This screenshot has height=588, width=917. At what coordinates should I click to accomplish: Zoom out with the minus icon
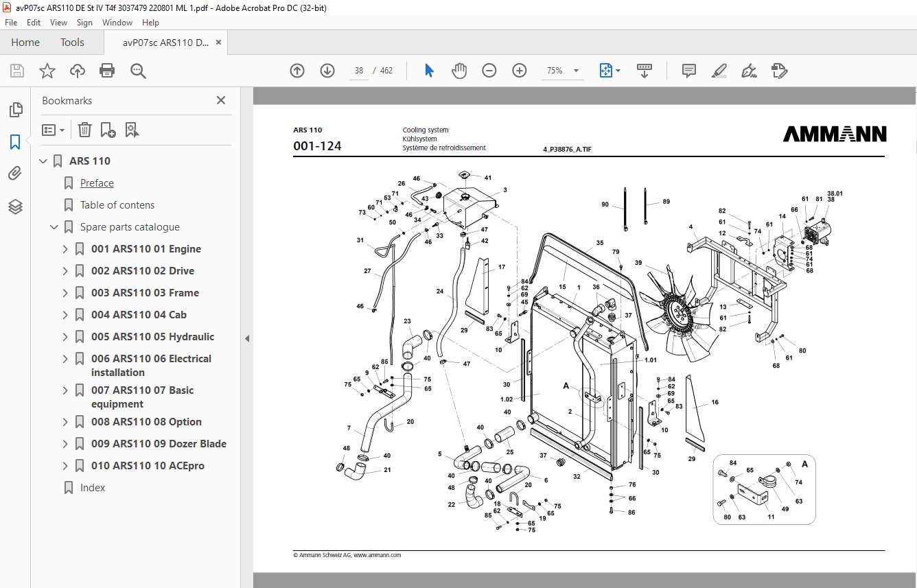pyautogui.click(x=489, y=71)
